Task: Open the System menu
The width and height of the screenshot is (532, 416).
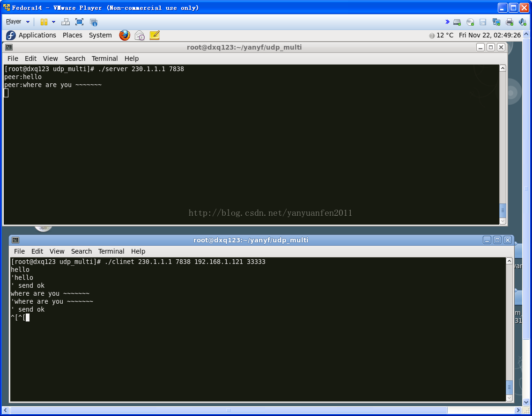Action: point(100,35)
